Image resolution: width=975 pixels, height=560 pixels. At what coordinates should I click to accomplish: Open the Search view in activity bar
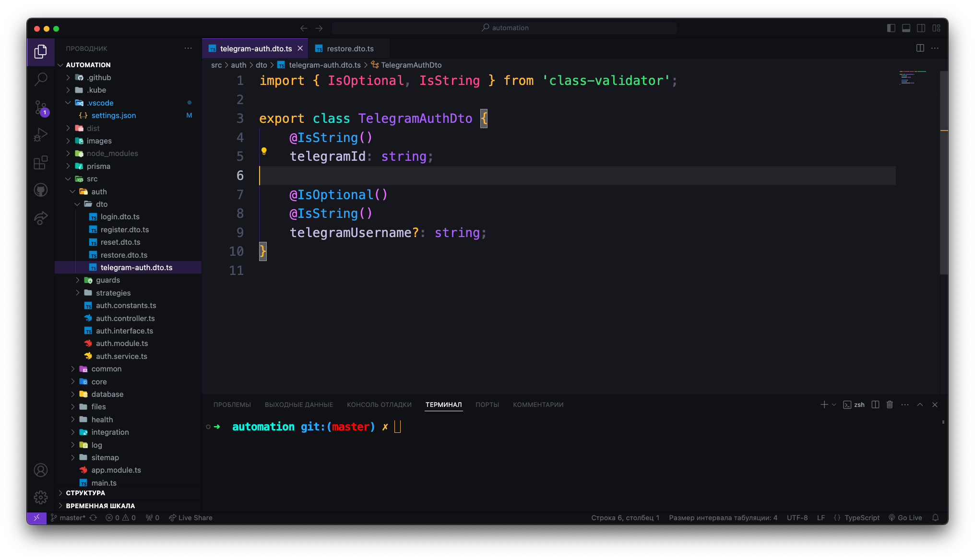point(41,79)
